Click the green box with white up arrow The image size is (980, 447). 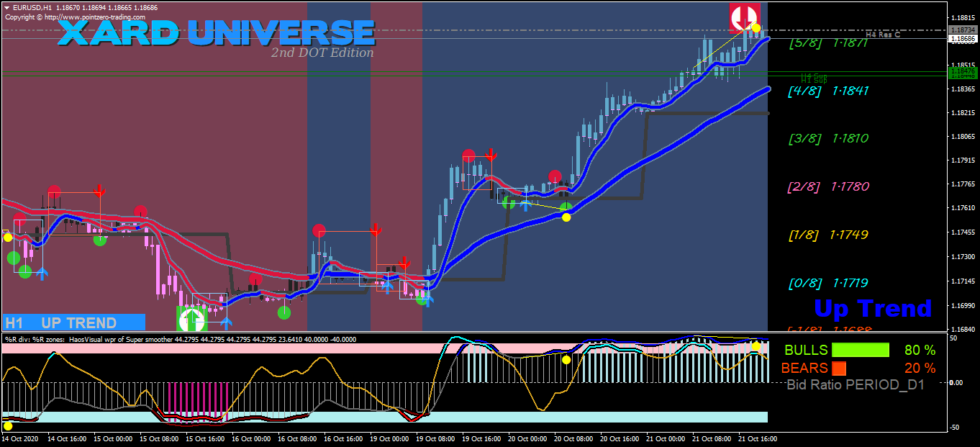coord(192,319)
